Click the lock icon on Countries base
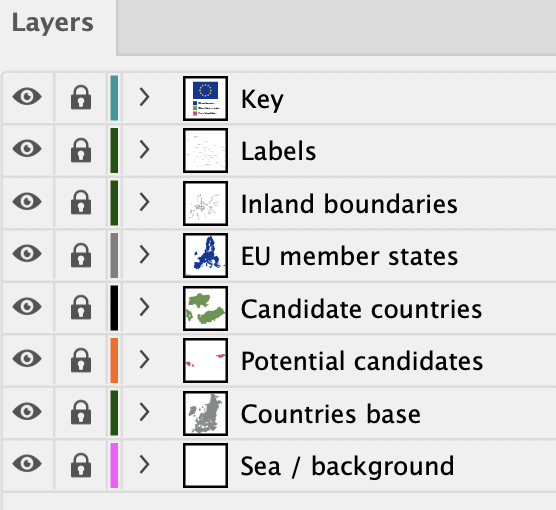 pos(81,412)
